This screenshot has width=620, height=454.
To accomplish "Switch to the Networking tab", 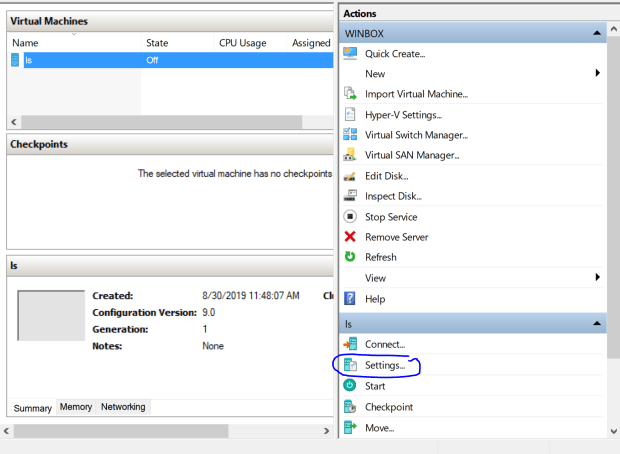I will [123, 407].
